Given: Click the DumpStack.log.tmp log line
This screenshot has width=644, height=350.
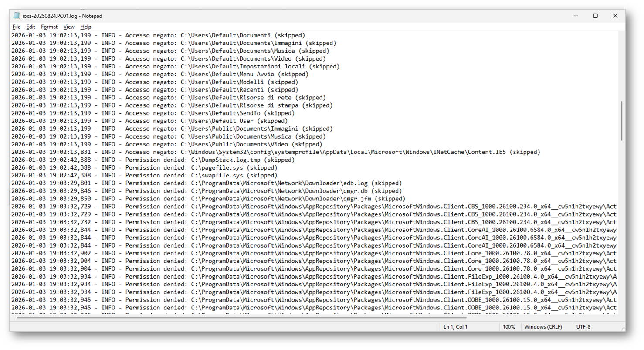Looking at the screenshot, I should click(153, 160).
